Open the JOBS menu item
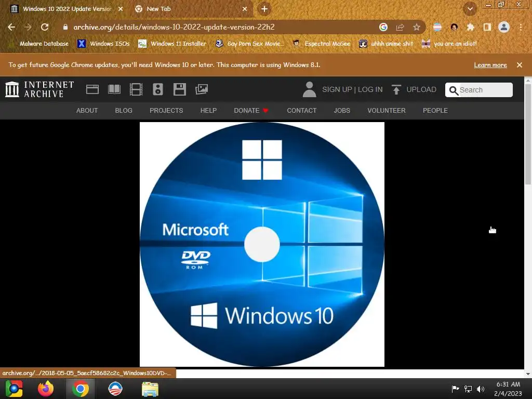 point(342,111)
